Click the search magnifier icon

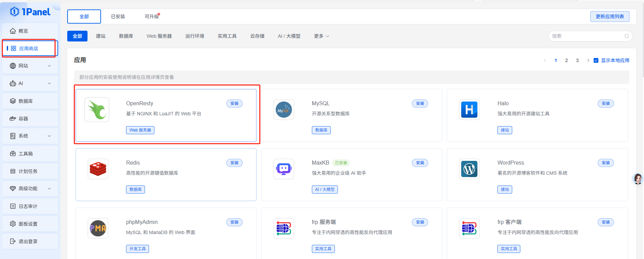[627, 36]
